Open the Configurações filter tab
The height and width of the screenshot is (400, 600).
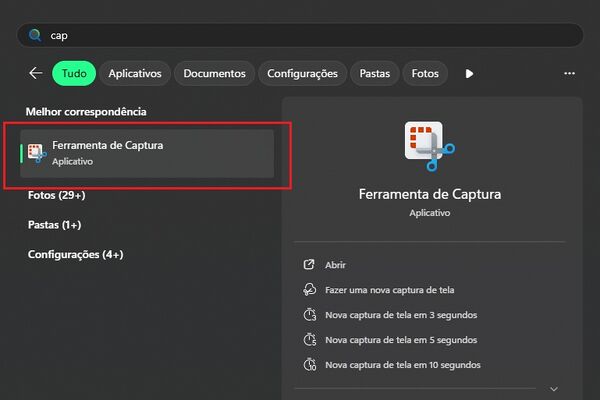click(302, 73)
